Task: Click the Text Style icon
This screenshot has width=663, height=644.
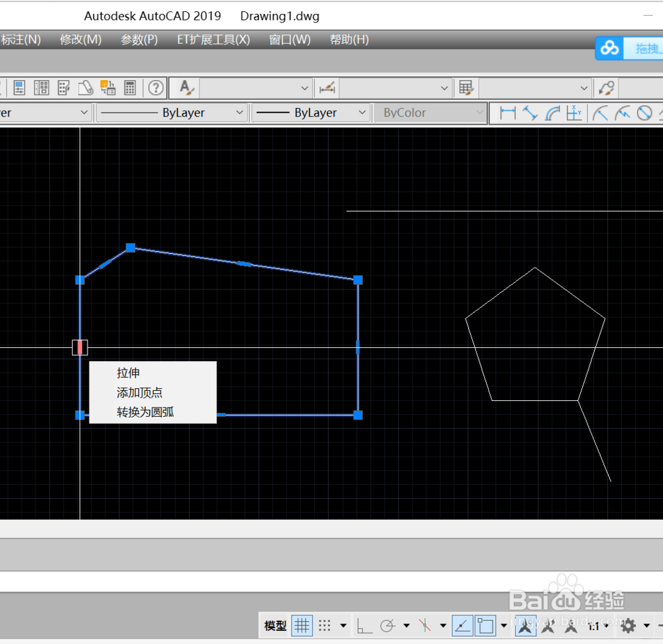Action: tap(186, 88)
